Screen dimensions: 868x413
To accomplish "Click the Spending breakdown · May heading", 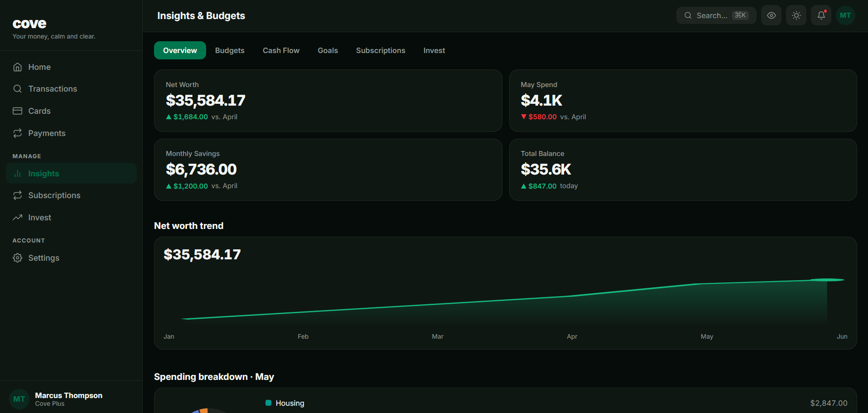I will click(214, 377).
